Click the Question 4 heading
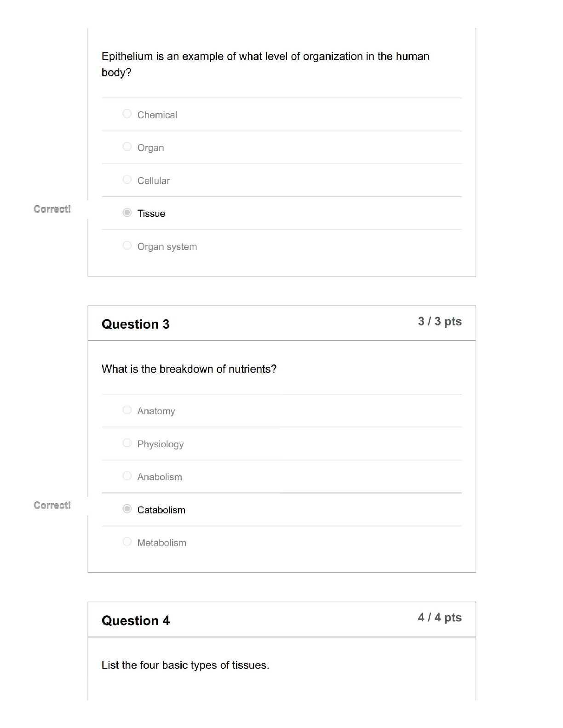Screen dimensions: 563x728 136,621
